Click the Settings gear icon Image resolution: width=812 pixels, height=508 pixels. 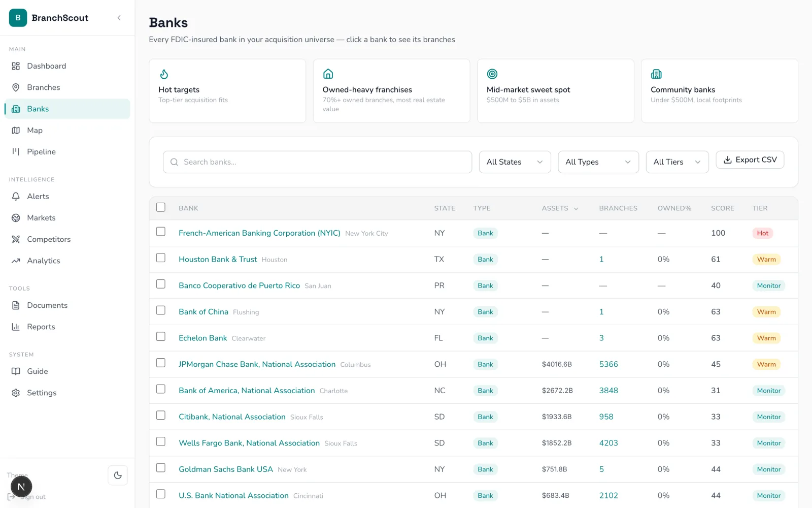coord(16,393)
